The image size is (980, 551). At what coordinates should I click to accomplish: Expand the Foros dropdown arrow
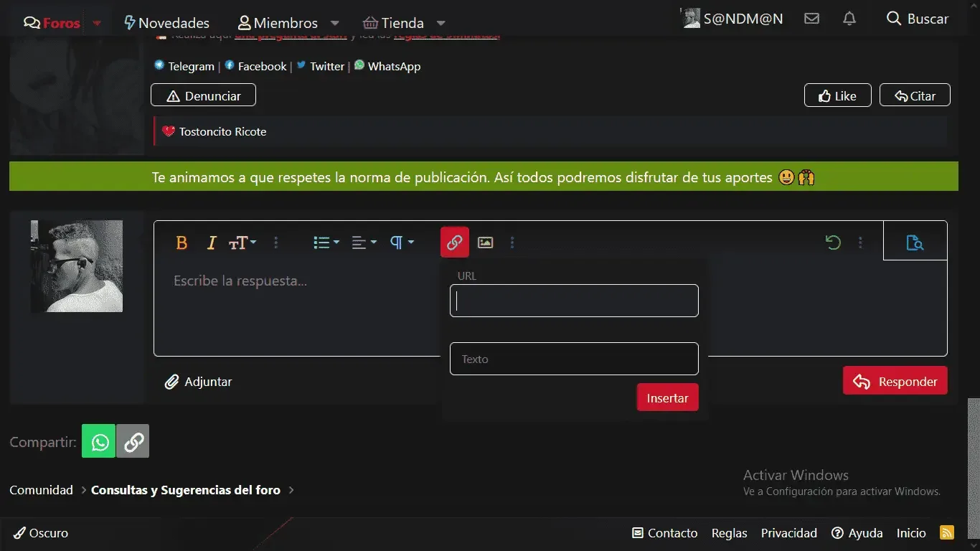98,23
